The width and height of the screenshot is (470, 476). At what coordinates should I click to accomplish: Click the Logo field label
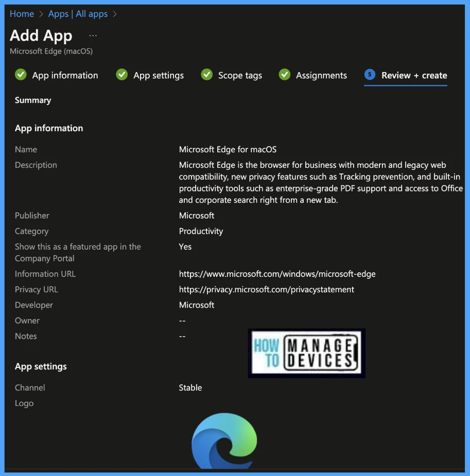pos(24,403)
